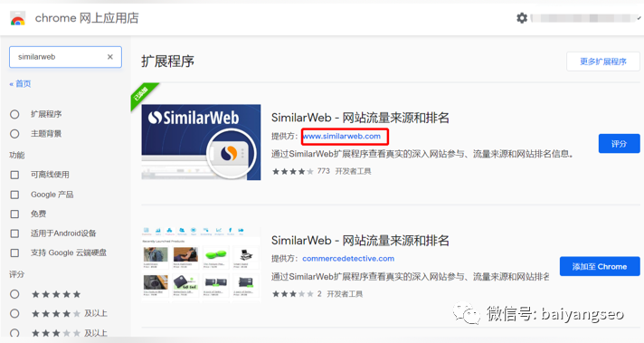Open www.similarweb.com provider link

tap(342, 137)
